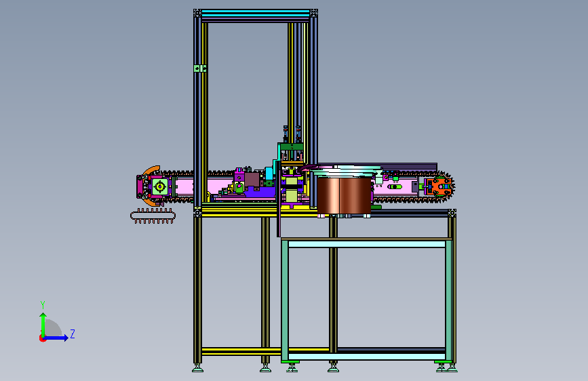Click the green Y axis arrow of the triad

tap(43, 324)
